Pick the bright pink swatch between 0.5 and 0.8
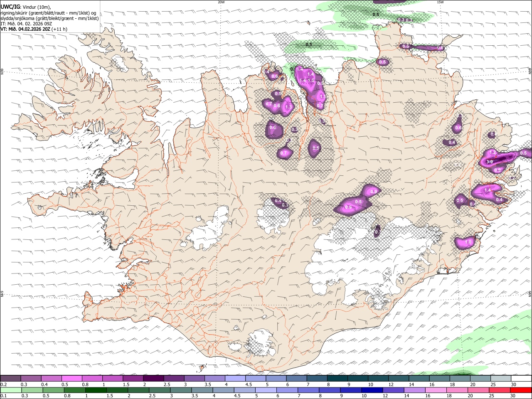532x399 pixels. pyautogui.click(x=71, y=379)
